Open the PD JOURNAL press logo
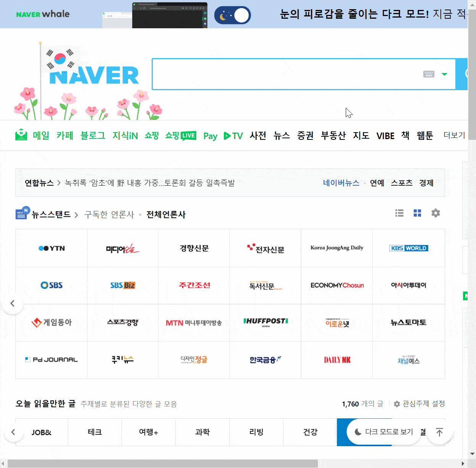Viewport: 476px width, 468px height. (x=52, y=360)
